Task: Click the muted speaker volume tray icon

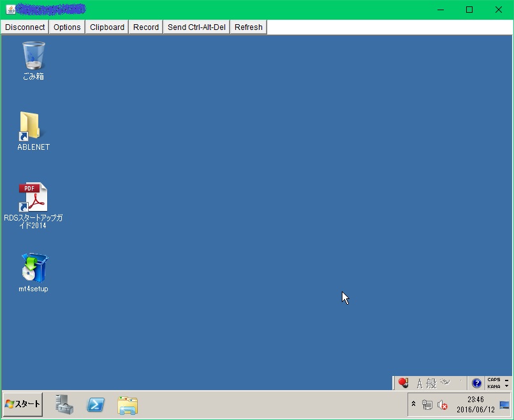Action: [x=442, y=405]
